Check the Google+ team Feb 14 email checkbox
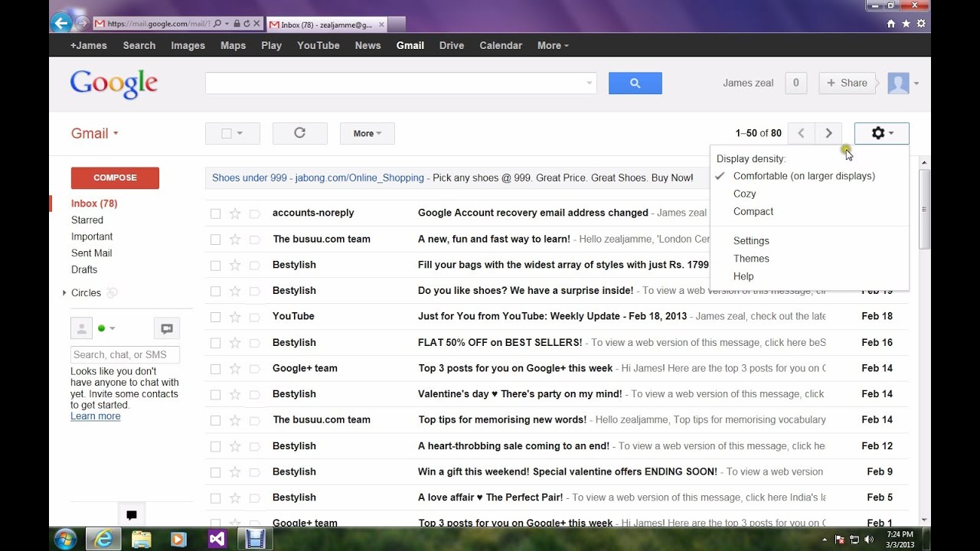 [215, 369]
